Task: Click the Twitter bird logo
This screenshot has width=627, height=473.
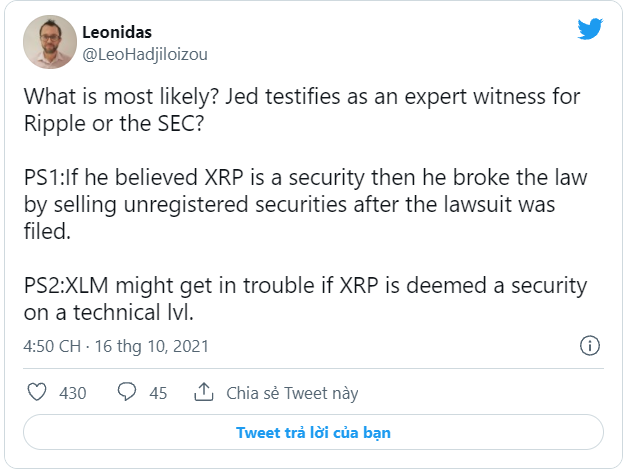Action: 590,29
